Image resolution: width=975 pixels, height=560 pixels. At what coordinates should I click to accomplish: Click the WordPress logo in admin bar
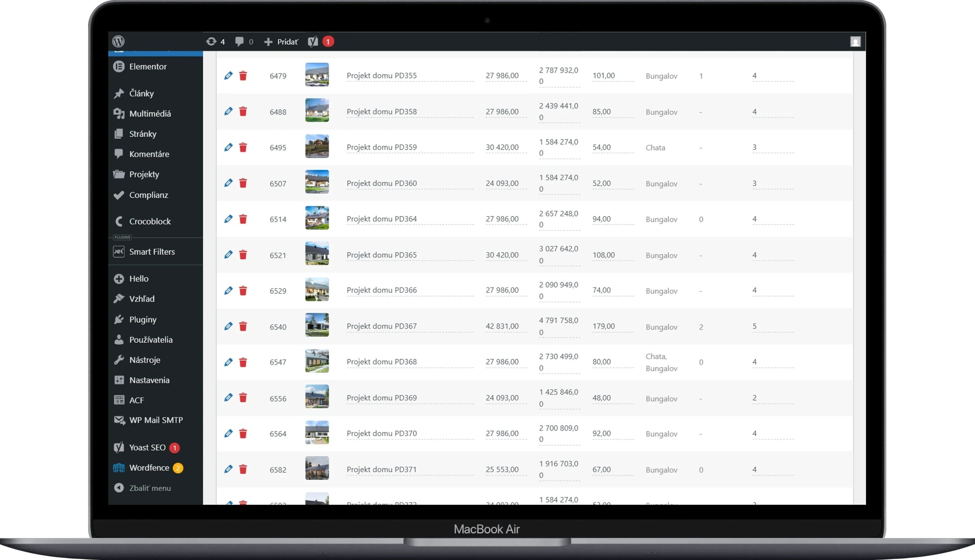118,41
